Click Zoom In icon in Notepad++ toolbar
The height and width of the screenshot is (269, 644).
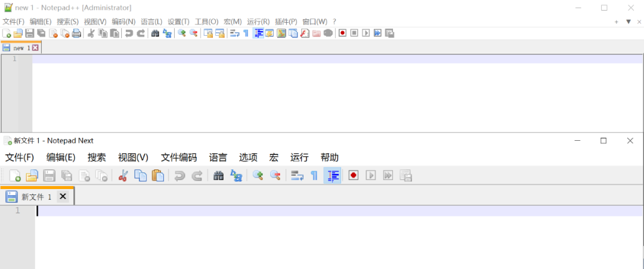pyautogui.click(x=181, y=33)
